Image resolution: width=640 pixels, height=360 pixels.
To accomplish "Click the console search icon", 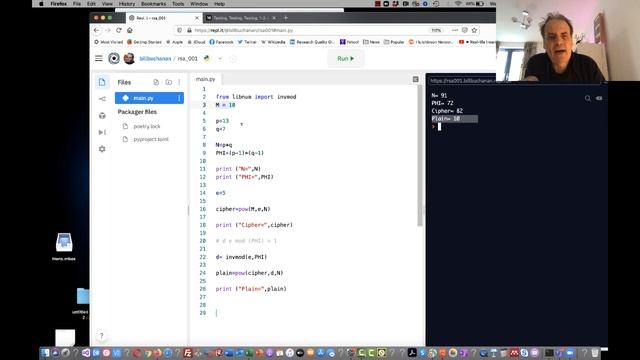I will [x=588, y=98].
